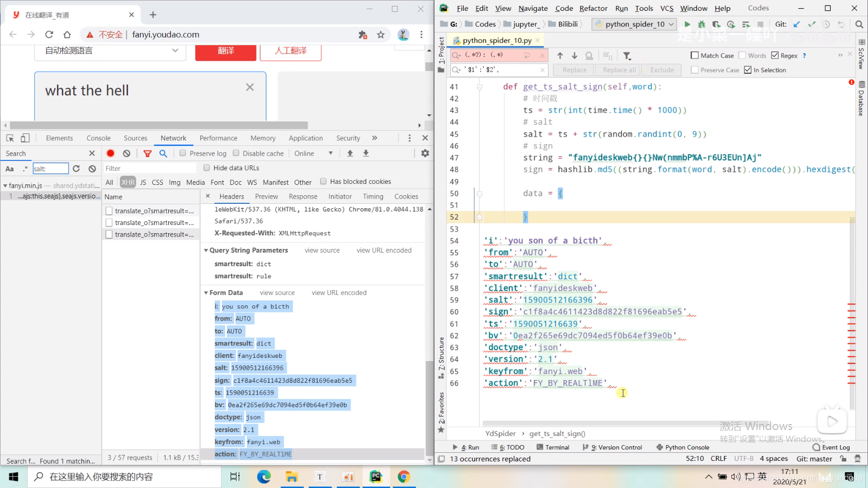
Task: Enable the Disable cache checkbox
Action: point(236,153)
